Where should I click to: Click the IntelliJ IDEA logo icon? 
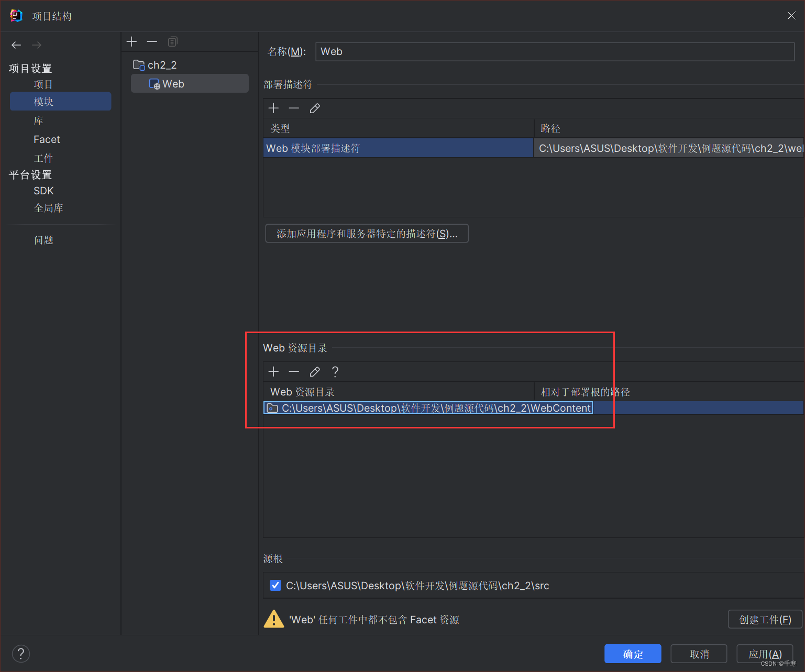click(16, 16)
